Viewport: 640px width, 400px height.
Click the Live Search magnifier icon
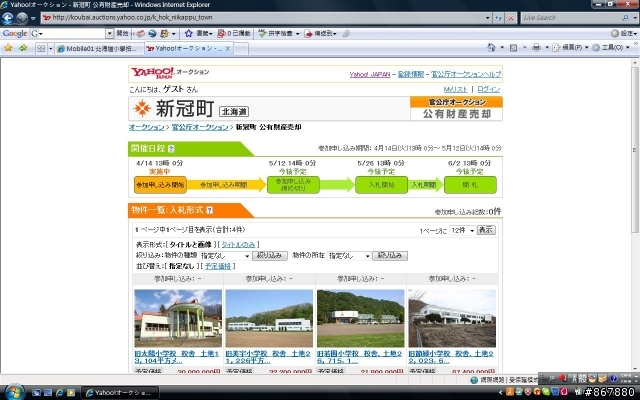[x=625, y=18]
